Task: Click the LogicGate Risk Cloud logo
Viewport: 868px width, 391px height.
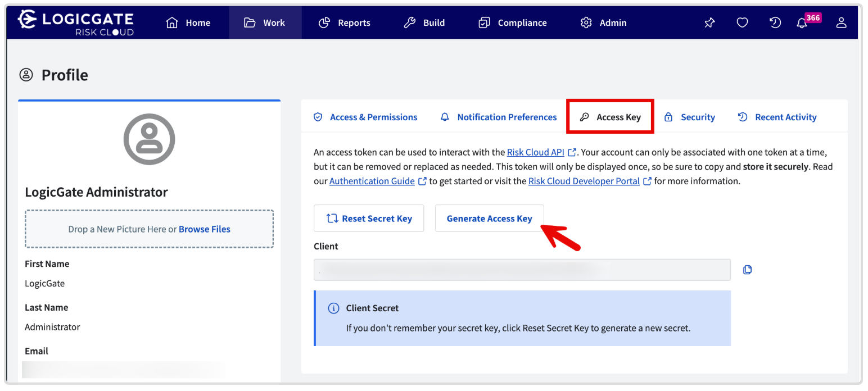Action: (x=75, y=22)
